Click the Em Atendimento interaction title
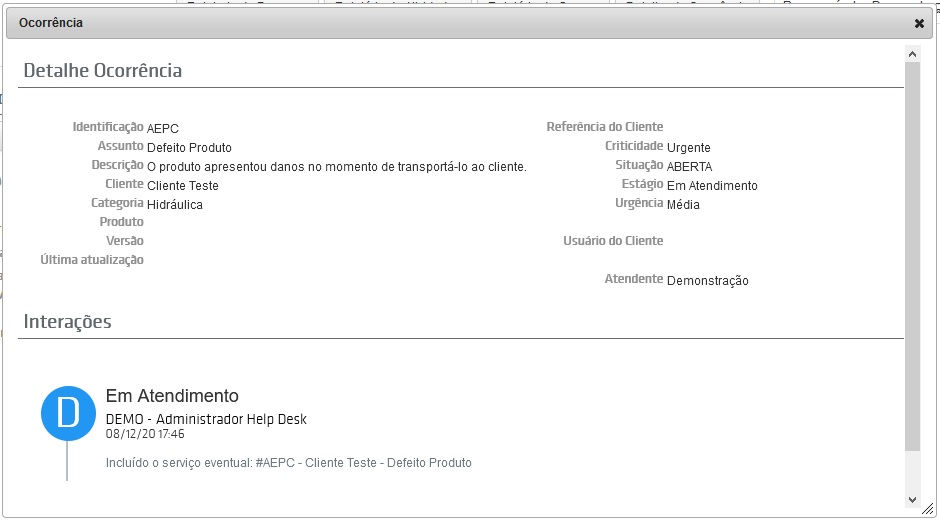Screen dimensions: 940x520 pyautogui.click(x=172, y=396)
